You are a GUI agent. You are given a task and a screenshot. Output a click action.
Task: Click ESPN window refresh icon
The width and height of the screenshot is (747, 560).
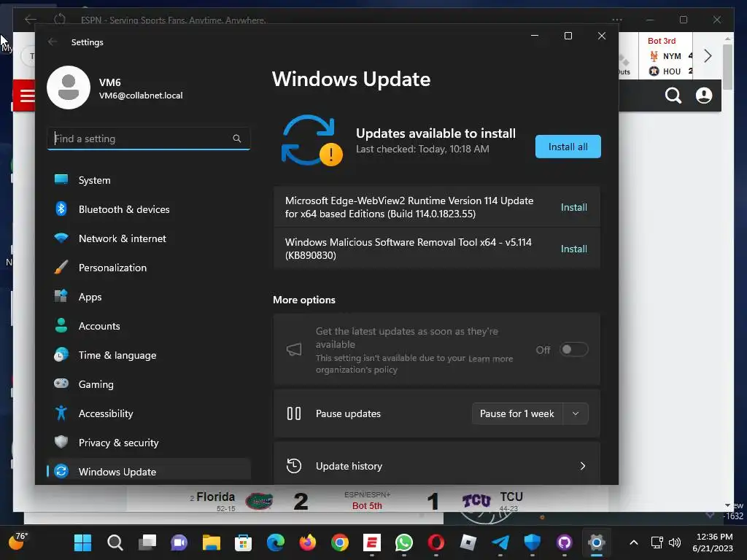coord(60,20)
